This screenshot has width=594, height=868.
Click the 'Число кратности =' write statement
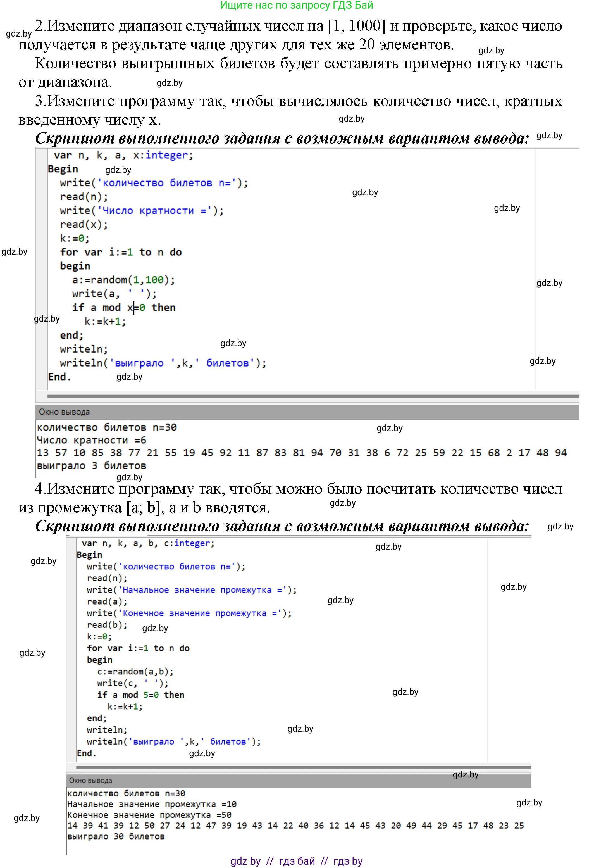coord(142,211)
